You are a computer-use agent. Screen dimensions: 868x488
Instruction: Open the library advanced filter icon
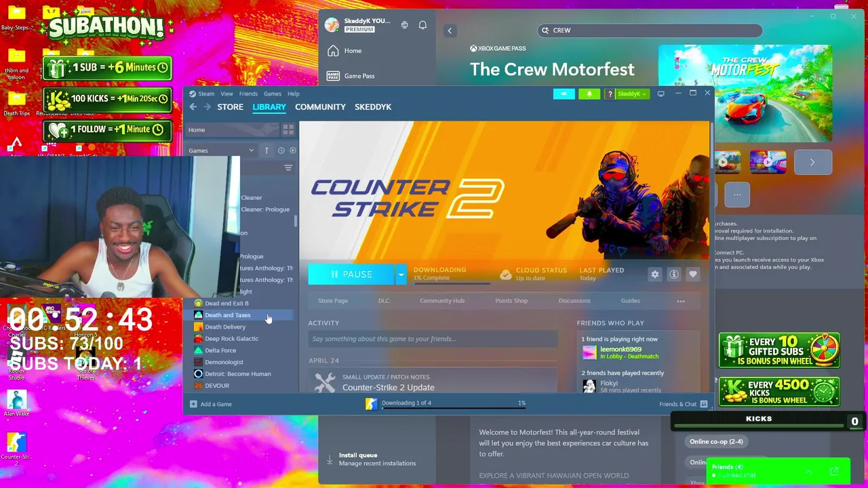pyautogui.click(x=288, y=168)
